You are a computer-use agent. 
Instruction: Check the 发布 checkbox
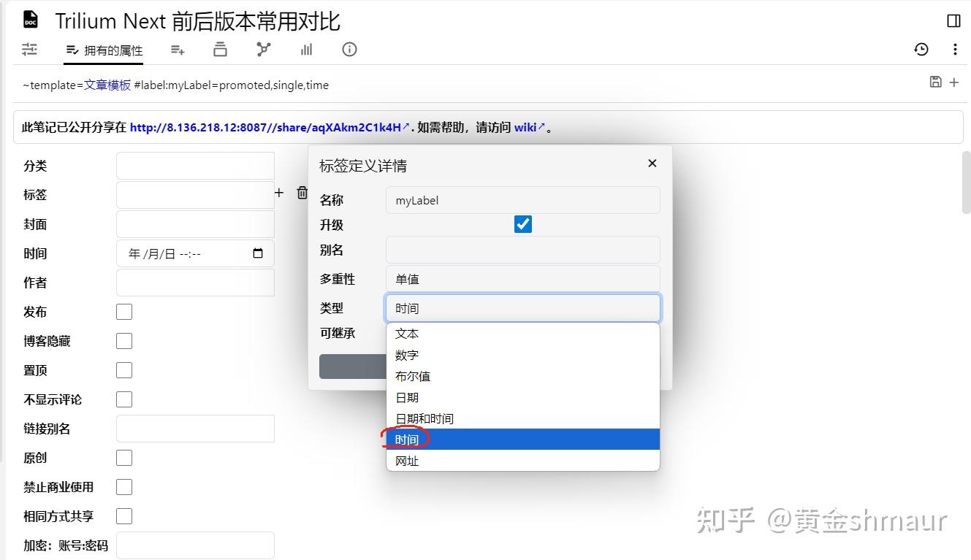point(124,311)
